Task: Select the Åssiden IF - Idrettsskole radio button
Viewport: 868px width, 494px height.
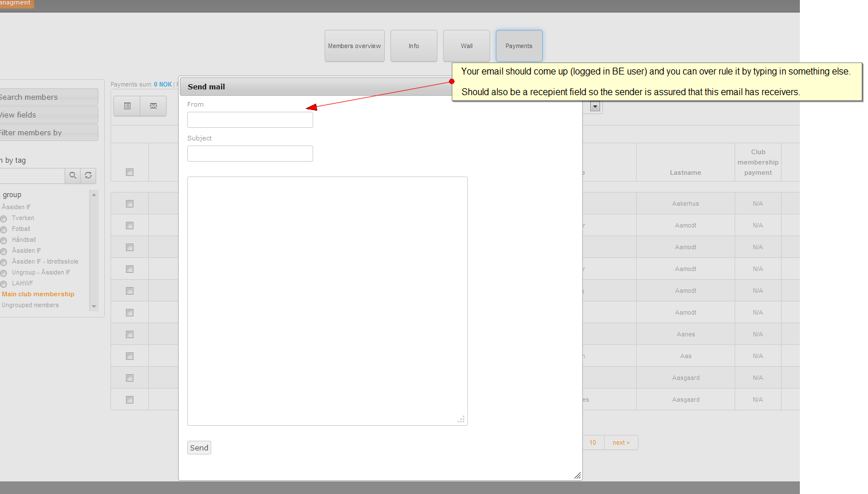Action: pyautogui.click(x=3, y=262)
